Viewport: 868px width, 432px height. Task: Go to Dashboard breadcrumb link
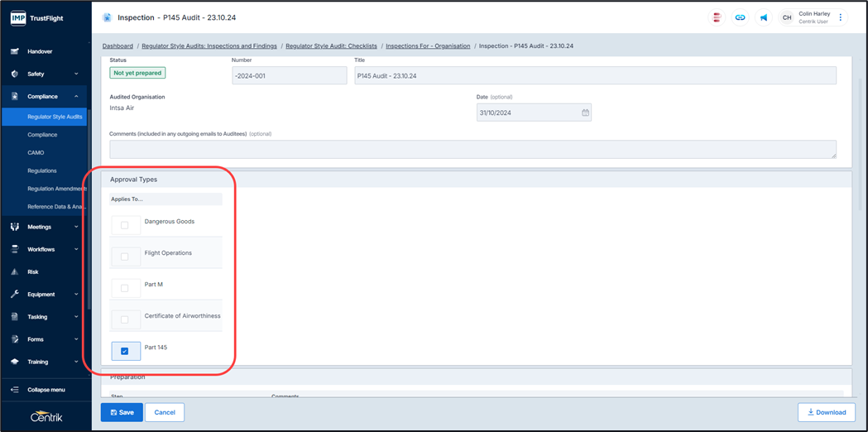pyautogui.click(x=117, y=46)
